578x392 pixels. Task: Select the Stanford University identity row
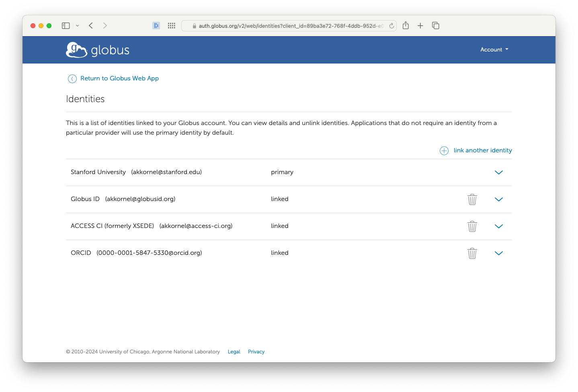tap(289, 172)
